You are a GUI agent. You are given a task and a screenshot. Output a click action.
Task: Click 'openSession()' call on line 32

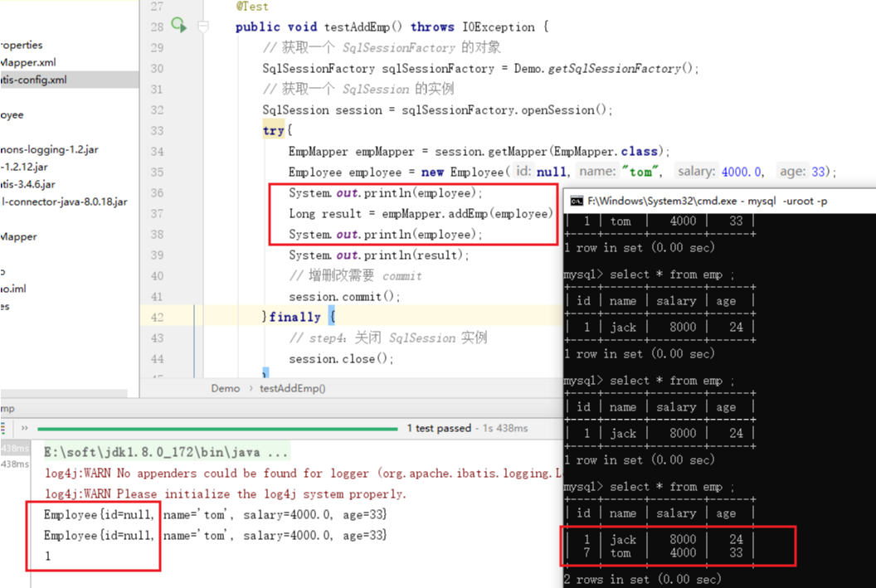(x=563, y=110)
